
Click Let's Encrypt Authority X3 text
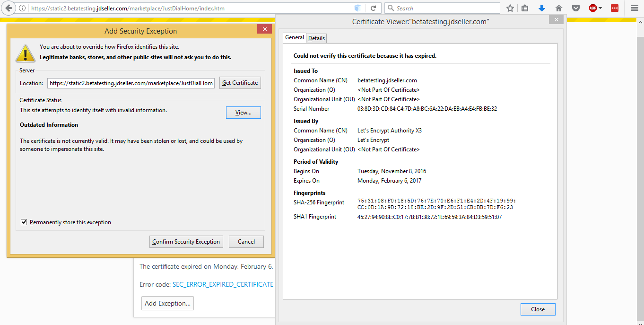390,131
